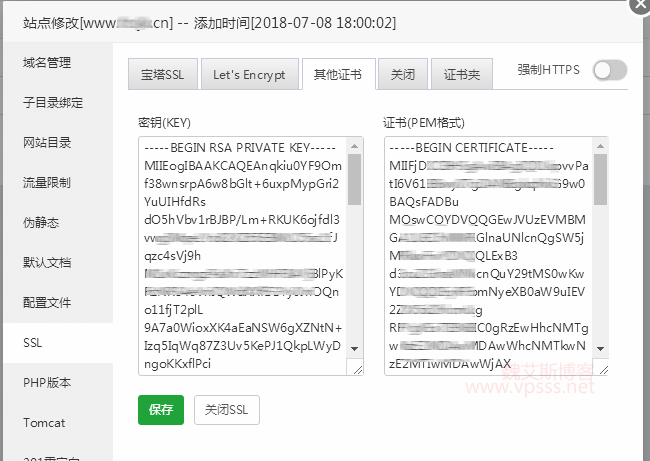Screen dimensions: 650x461
Task: Click the 密钥(KEY) text area scrollbar
Action: coord(355,180)
